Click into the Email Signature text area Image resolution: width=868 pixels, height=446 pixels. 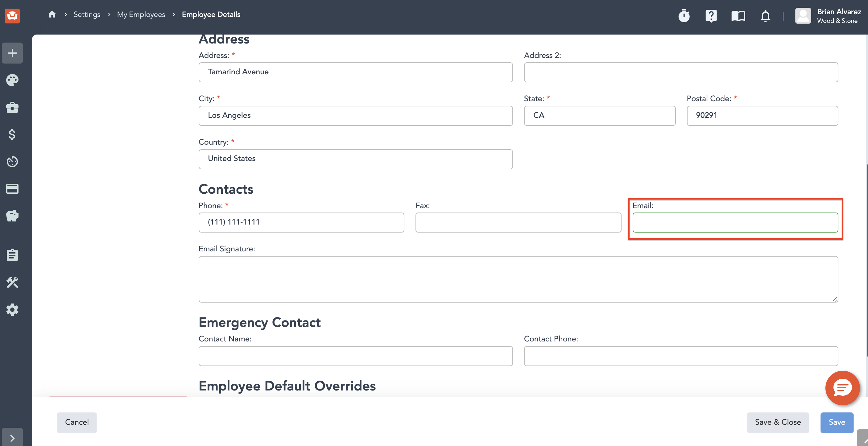tap(518, 279)
